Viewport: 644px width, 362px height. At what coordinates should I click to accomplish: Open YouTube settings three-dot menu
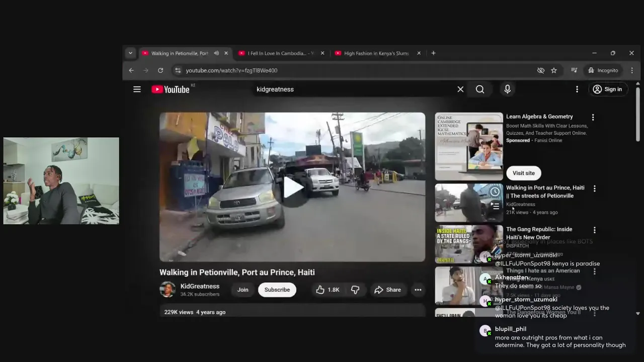pos(577,89)
